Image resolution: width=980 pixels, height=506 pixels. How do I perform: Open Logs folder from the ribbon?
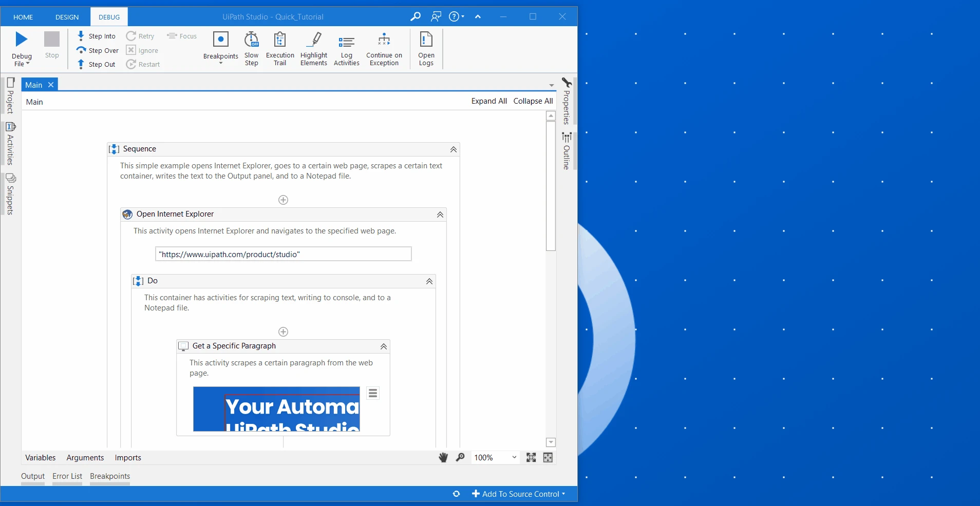[426, 49]
